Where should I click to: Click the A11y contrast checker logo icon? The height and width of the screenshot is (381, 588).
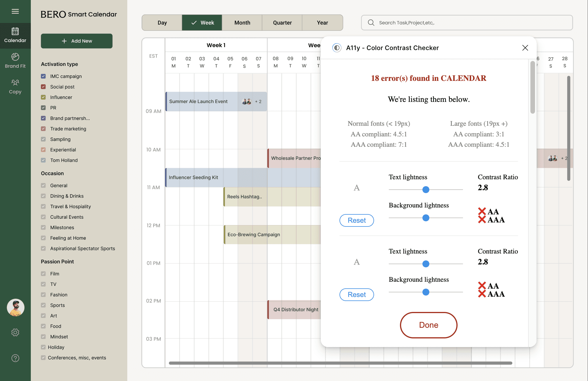[337, 48]
